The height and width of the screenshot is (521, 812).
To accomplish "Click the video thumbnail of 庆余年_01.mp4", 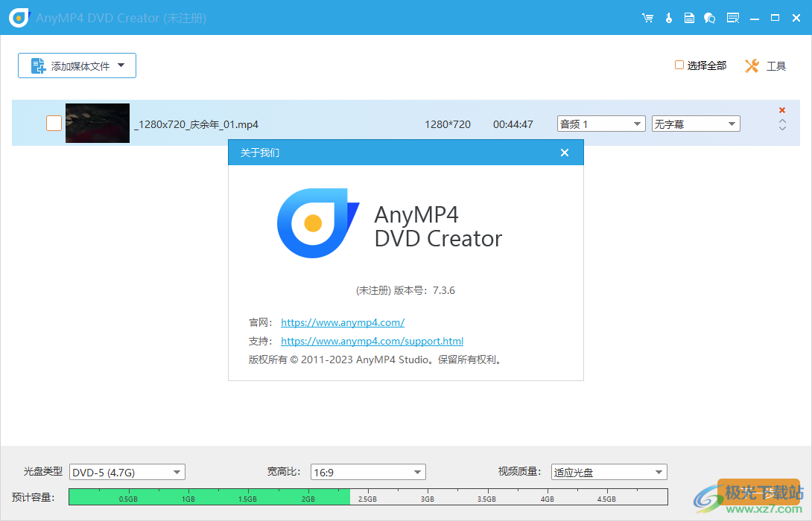I will click(x=98, y=123).
